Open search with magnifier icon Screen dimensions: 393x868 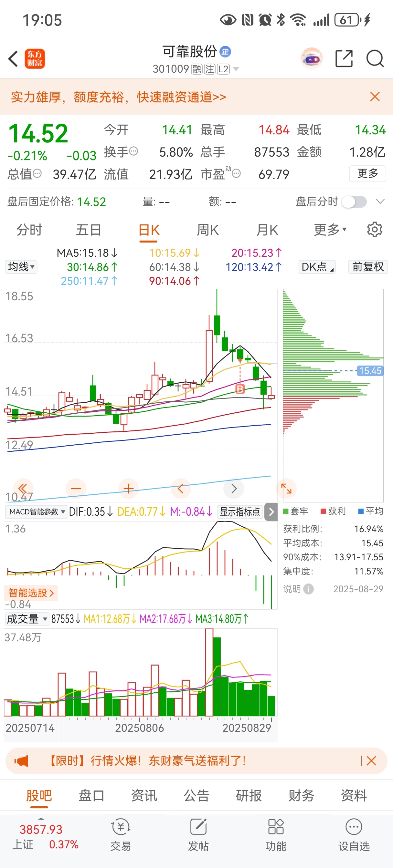pyautogui.click(x=375, y=59)
